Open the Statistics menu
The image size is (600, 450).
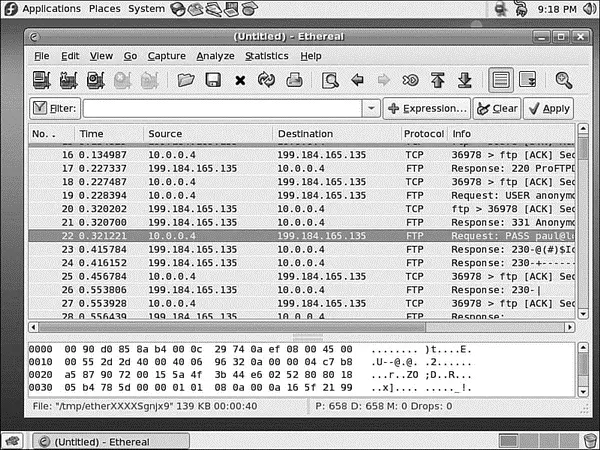[267, 56]
